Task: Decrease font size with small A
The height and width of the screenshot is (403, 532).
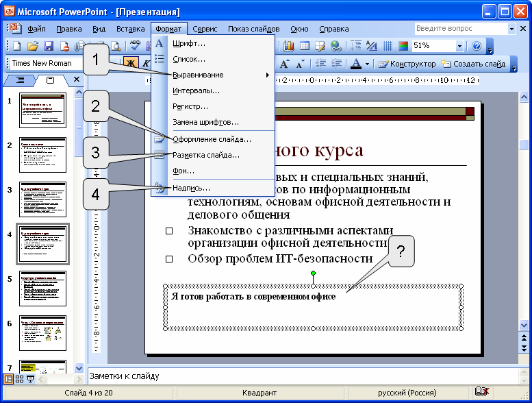Action: (300, 64)
